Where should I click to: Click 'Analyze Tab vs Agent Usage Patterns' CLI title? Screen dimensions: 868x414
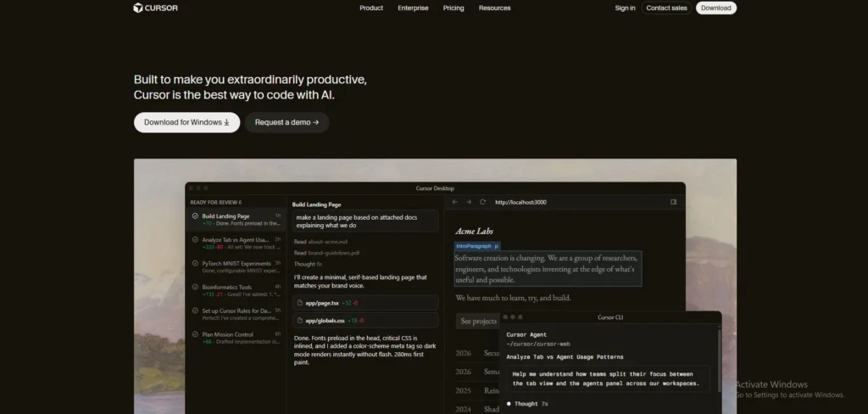[x=565, y=357]
